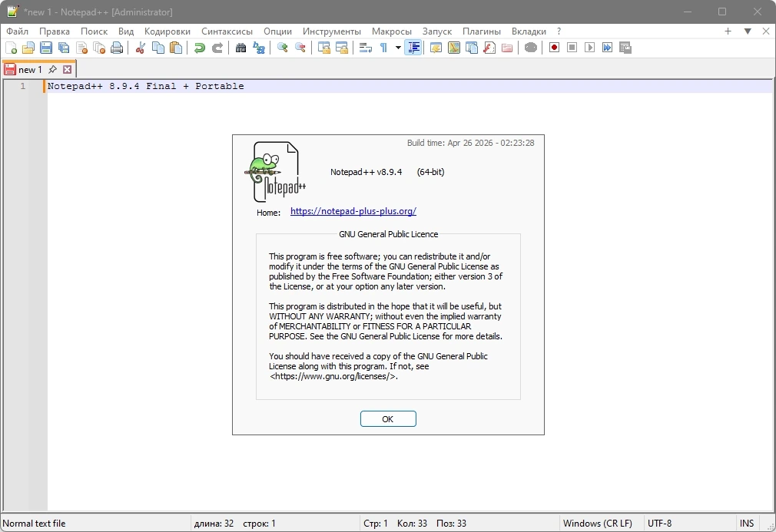Open the Запуск menu
This screenshot has height=532, width=776.
[x=437, y=31]
